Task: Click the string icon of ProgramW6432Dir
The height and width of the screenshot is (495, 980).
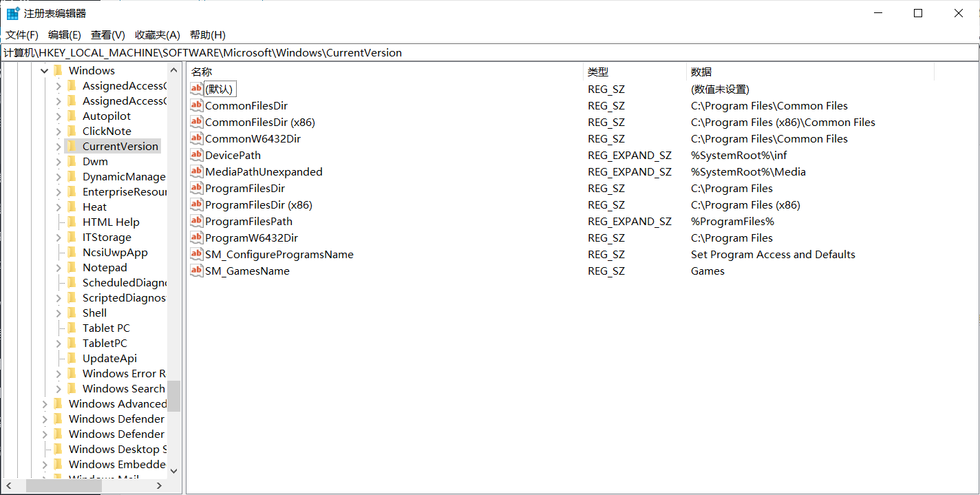Action: pyautogui.click(x=197, y=238)
